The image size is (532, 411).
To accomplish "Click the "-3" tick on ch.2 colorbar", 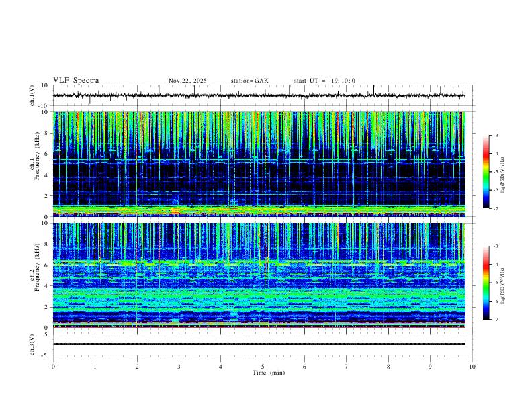I will tap(495, 246).
